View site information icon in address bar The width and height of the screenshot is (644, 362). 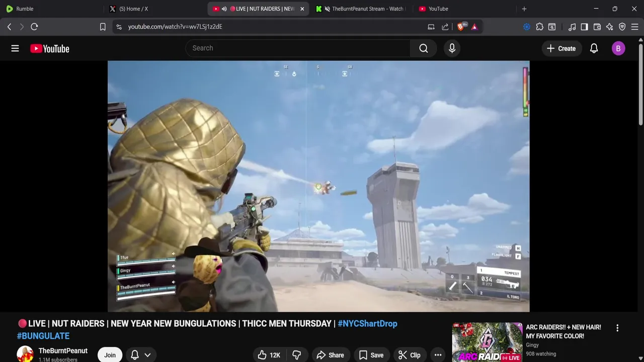point(119,27)
